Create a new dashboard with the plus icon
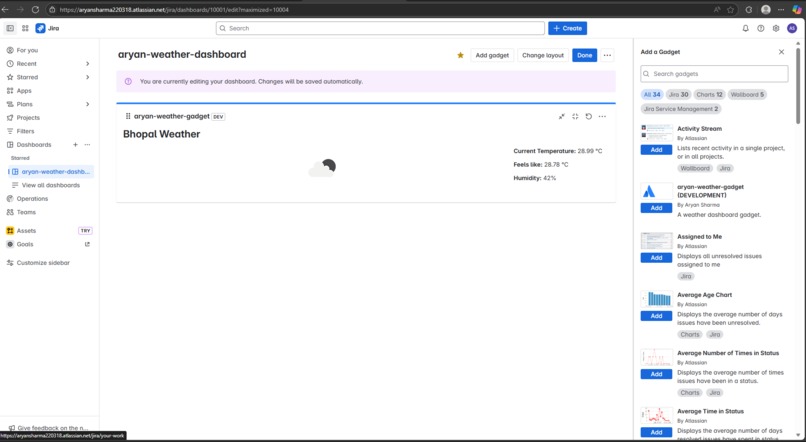The height and width of the screenshot is (442, 806). click(75, 144)
